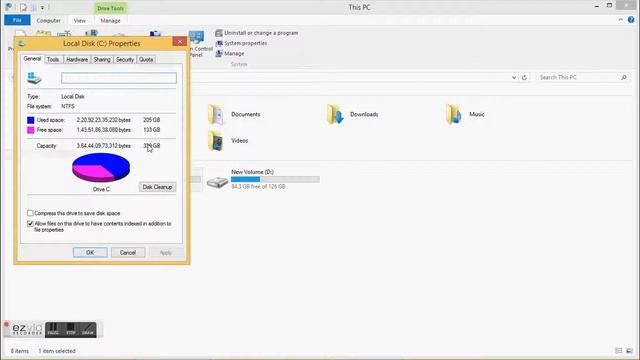The image size is (640, 360).
Task: Click the Disk Cleanup button
Action: [157, 187]
